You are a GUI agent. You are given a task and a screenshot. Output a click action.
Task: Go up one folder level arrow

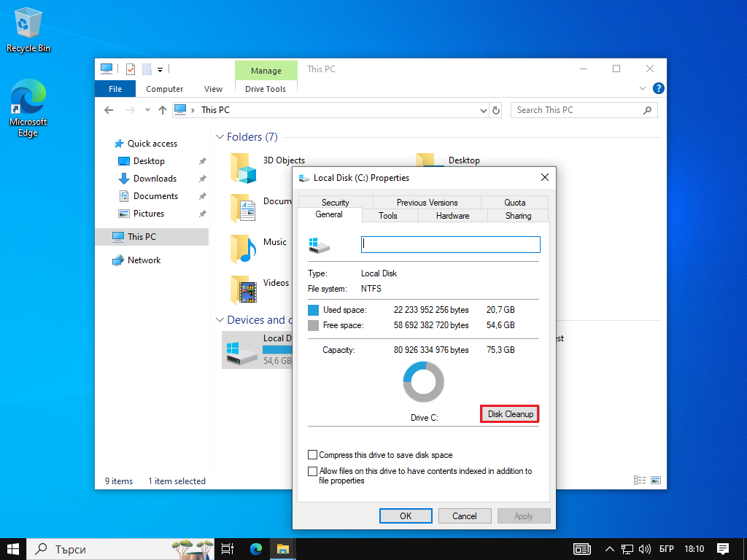163,110
